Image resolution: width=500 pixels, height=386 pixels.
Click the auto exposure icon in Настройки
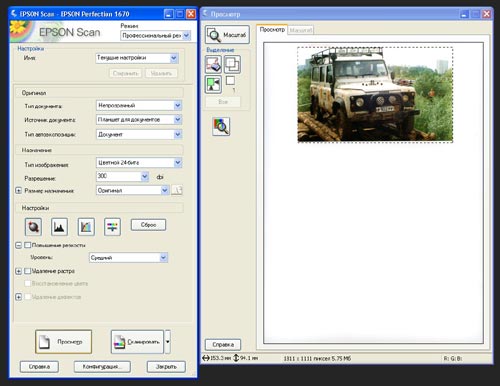click(33, 227)
